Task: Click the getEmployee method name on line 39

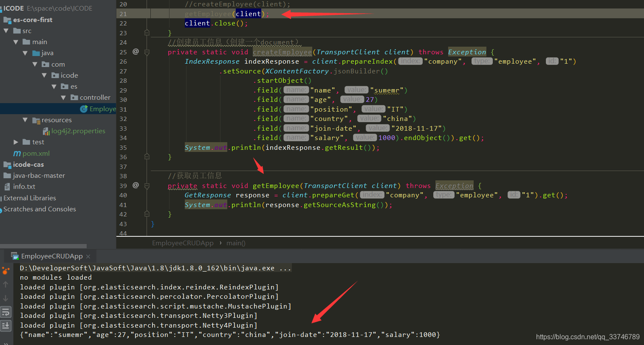Action: pos(276,185)
